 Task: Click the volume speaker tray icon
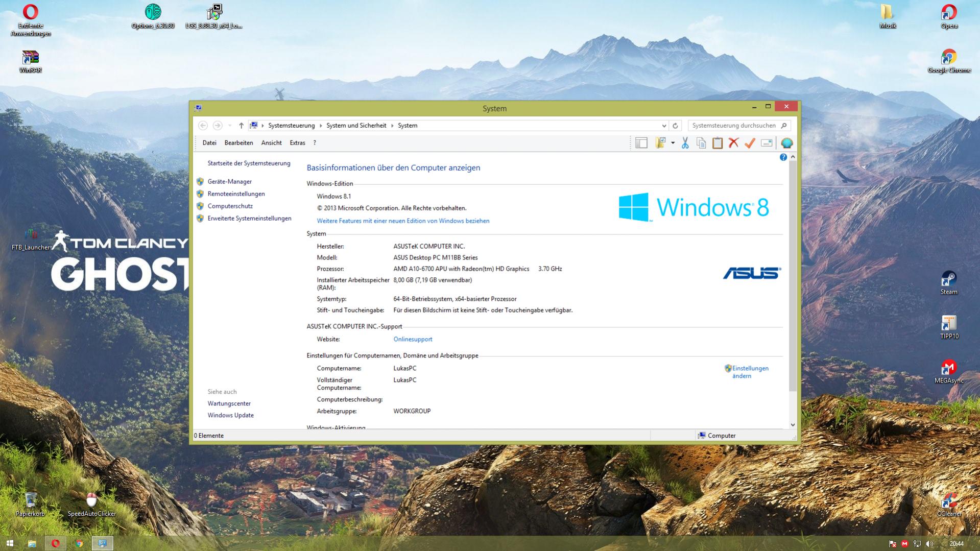[x=929, y=544]
